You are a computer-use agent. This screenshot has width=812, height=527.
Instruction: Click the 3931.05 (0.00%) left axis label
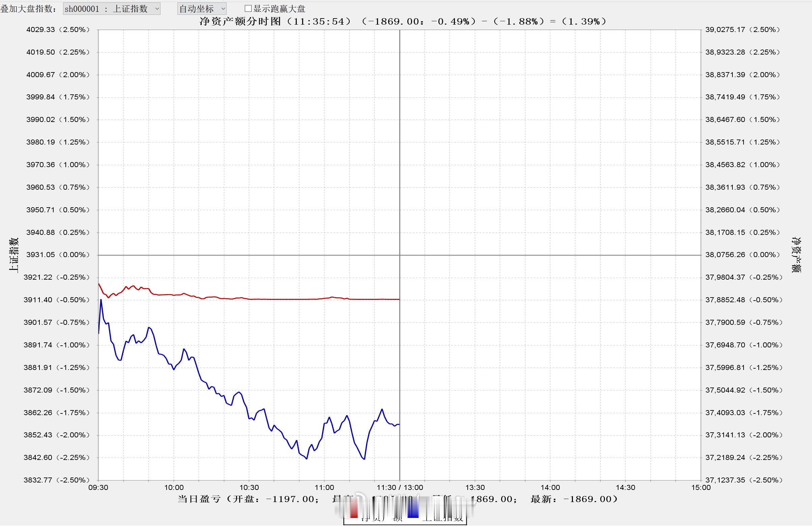pos(58,255)
